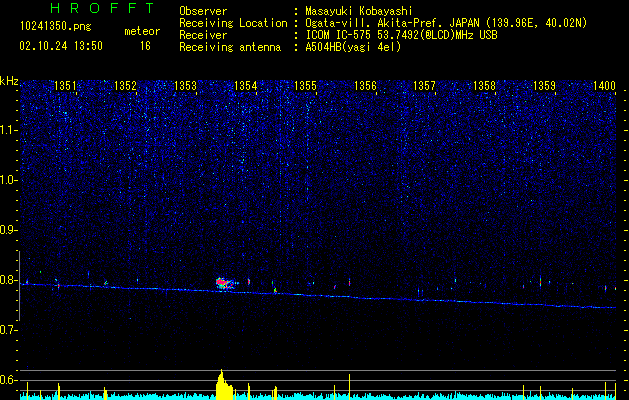Click the 0.8 kHz frequency label
Screen dimensions: 629x400
[8, 280]
